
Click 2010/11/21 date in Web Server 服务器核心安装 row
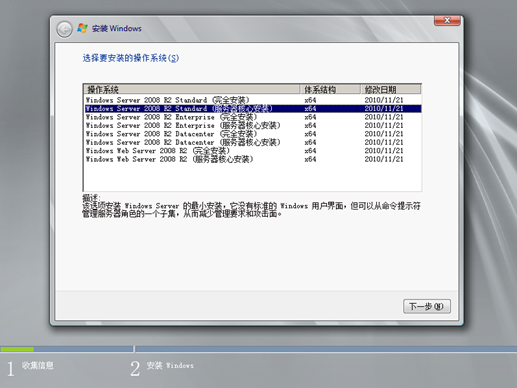(384, 159)
